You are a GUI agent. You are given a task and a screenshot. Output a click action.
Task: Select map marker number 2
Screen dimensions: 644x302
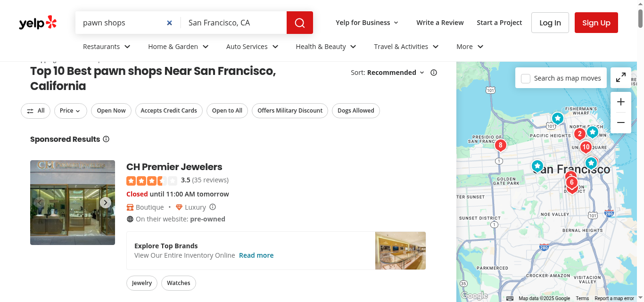click(x=580, y=134)
